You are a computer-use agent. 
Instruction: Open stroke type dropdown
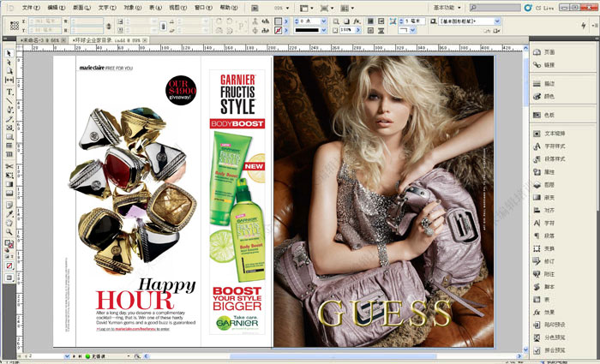(x=324, y=30)
